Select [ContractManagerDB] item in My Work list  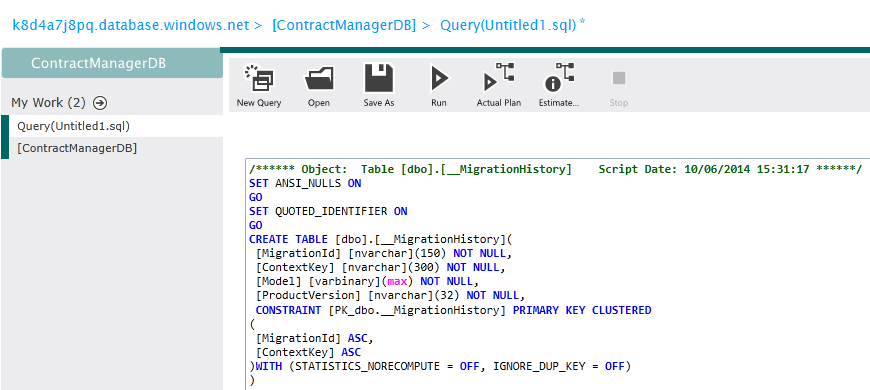(116, 148)
